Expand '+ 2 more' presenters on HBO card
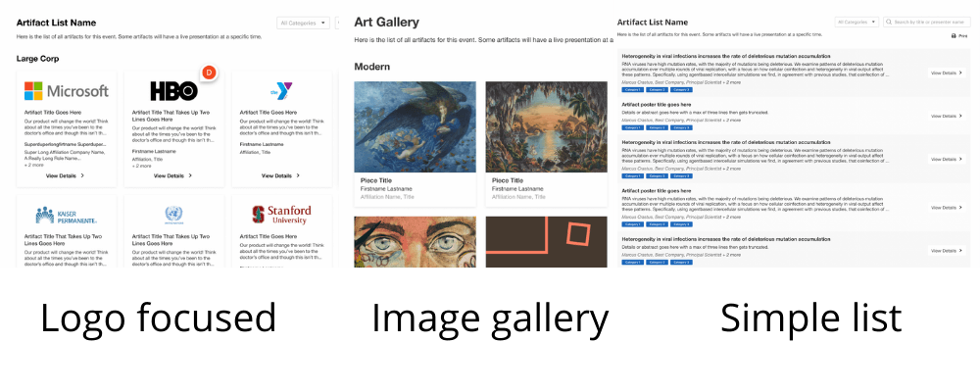 pyautogui.click(x=140, y=165)
